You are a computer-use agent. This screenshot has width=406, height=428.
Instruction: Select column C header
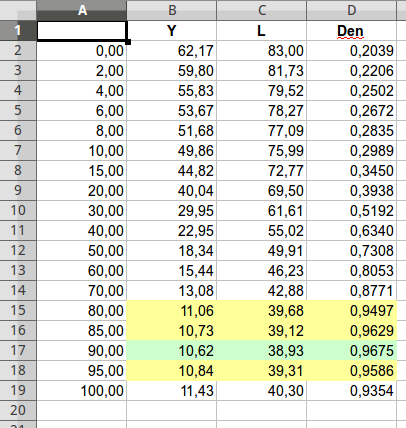(x=262, y=10)
